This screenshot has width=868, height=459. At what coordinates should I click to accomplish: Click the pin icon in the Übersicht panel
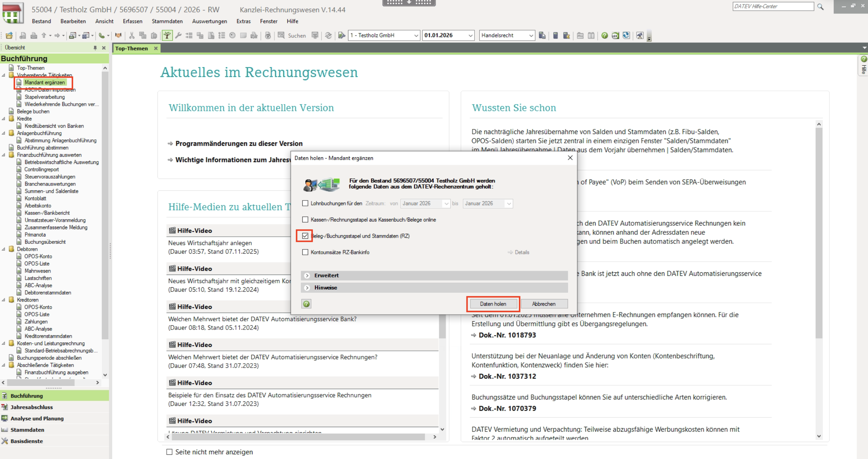(x=95, y=48)
